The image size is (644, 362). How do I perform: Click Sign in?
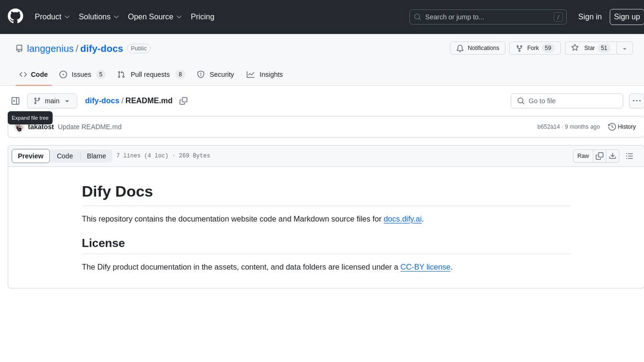coord(590,17)
